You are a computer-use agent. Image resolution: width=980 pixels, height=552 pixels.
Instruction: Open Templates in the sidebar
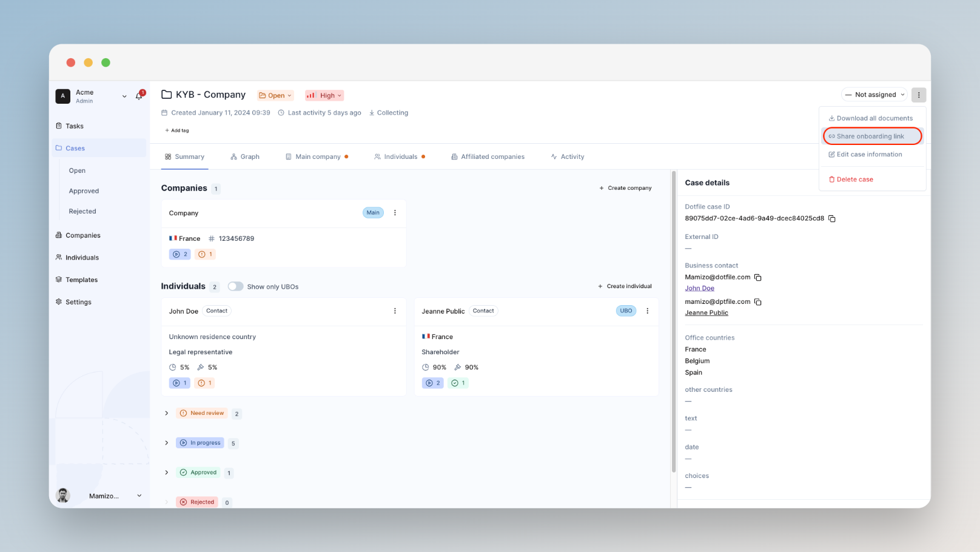coord(81,280)
